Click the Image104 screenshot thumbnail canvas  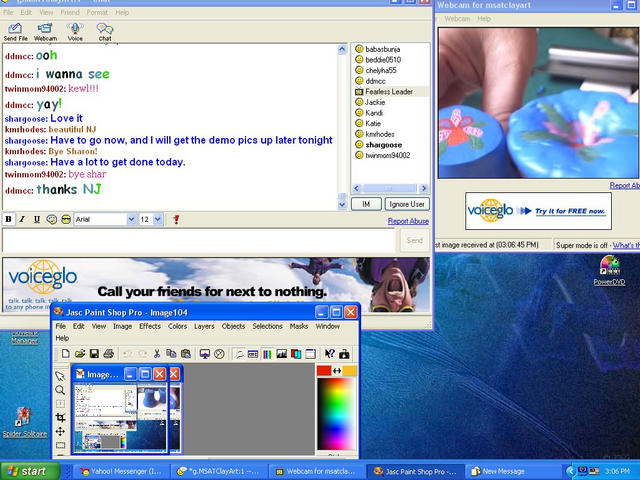pos(120,417)
